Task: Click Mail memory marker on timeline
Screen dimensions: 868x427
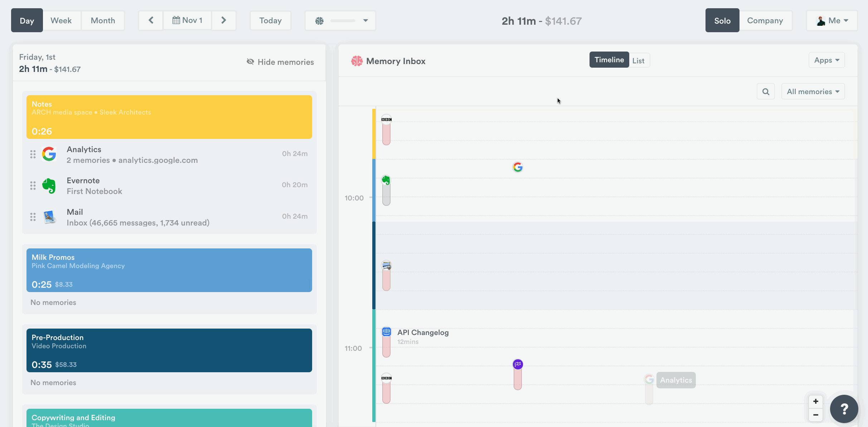Action: pos(387,266)
